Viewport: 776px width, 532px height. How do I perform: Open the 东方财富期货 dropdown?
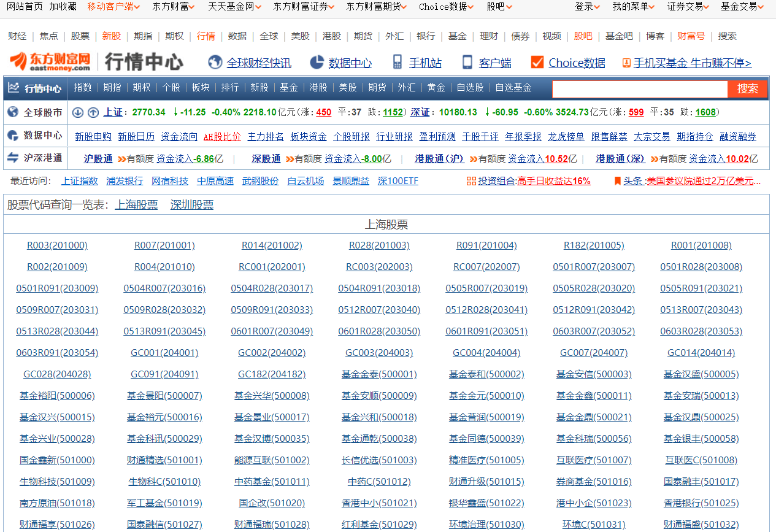pyautogui.click(x=377, y=7)
